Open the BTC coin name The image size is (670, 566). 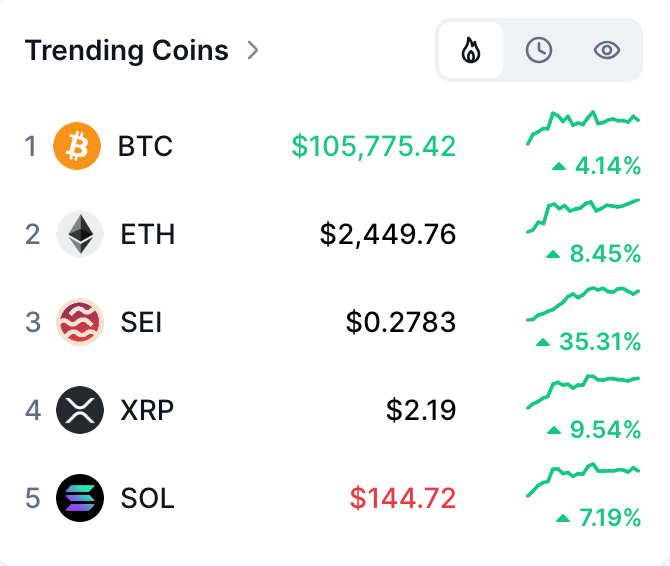[145, 146]
